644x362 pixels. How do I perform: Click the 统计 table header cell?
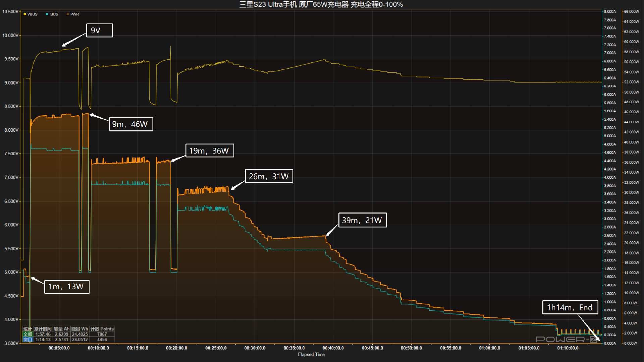click(x=28, y=329)
